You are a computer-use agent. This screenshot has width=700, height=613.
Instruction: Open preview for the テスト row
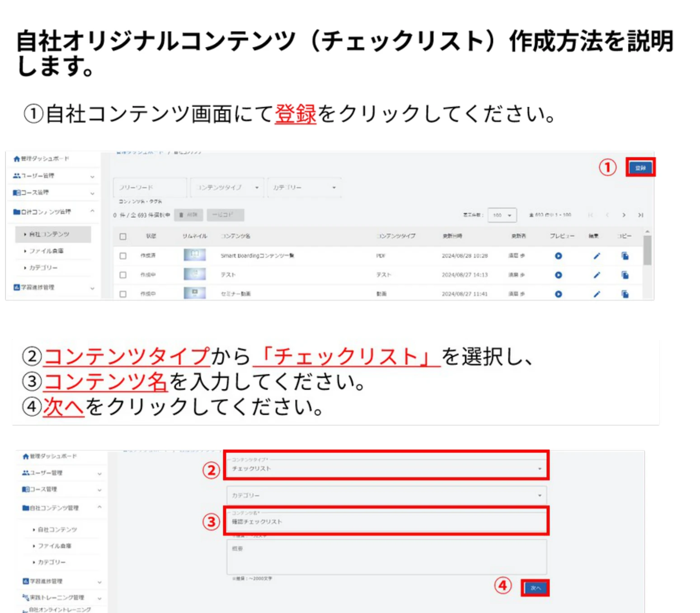tap(559, 275)
